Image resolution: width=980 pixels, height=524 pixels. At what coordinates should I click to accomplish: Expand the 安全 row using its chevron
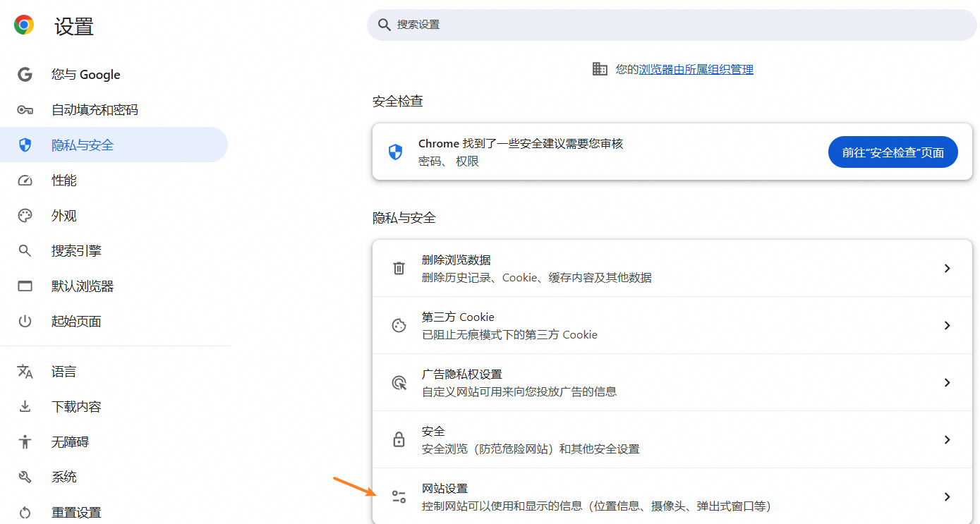pos(947,439)
